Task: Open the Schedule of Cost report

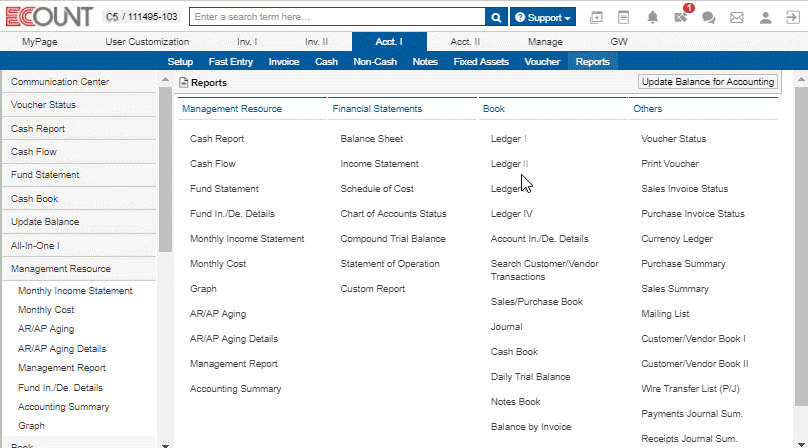Action: click(377, 189)
